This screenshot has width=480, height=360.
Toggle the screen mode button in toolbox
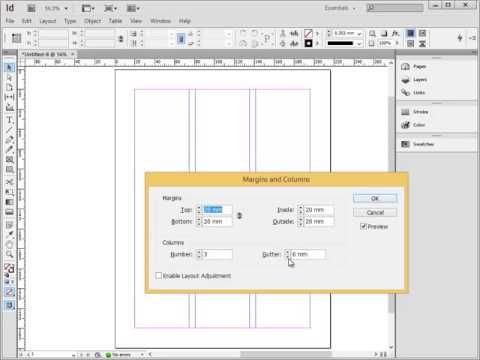click(9, 305)
